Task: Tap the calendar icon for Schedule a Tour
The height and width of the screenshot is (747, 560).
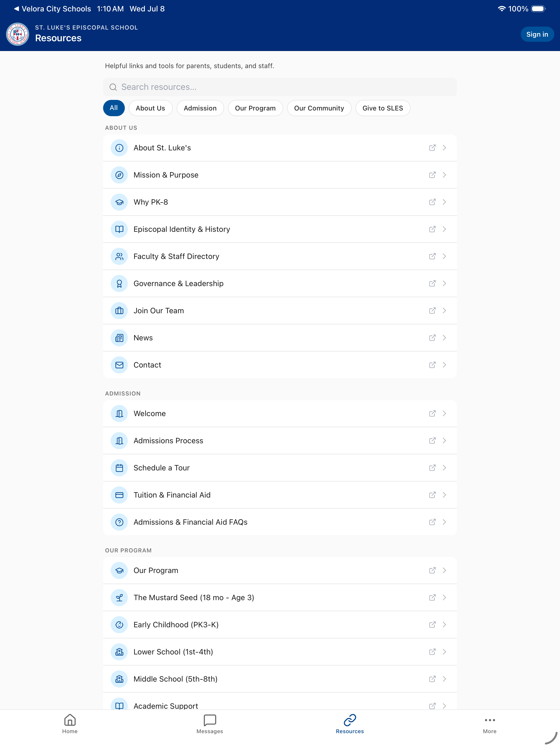Action: tap(119, 468)
